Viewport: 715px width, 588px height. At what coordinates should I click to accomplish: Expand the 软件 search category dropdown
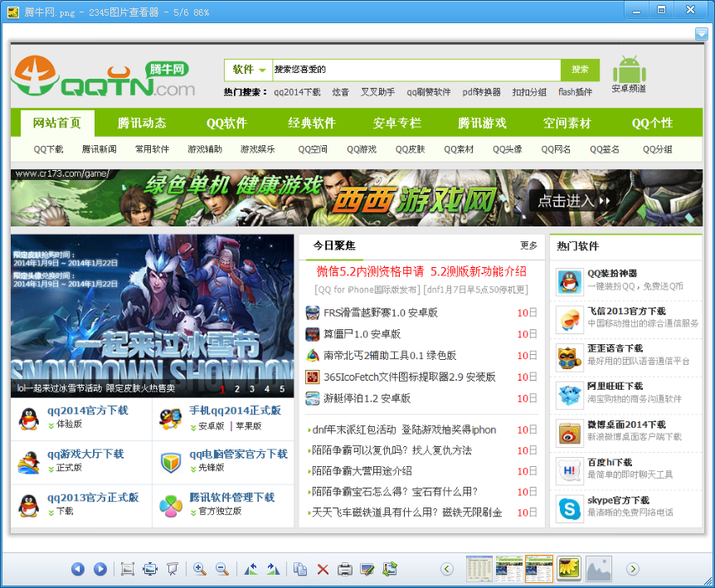click(x=249, y=70)
